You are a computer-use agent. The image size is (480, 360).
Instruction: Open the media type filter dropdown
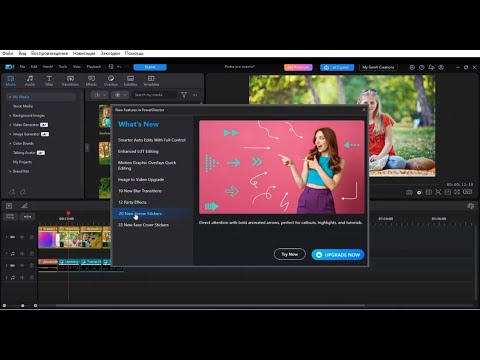(x=100, y=95)
